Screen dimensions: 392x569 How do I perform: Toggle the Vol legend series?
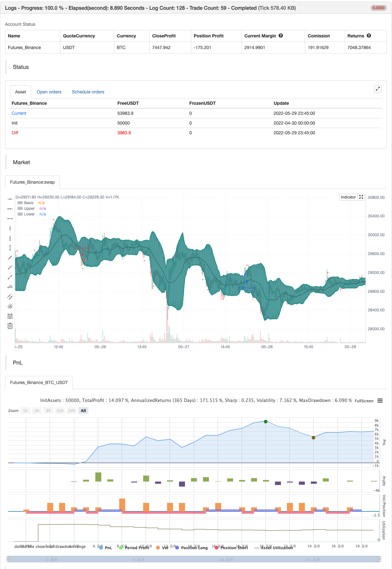pyautogui.click(x=162, y=548)
